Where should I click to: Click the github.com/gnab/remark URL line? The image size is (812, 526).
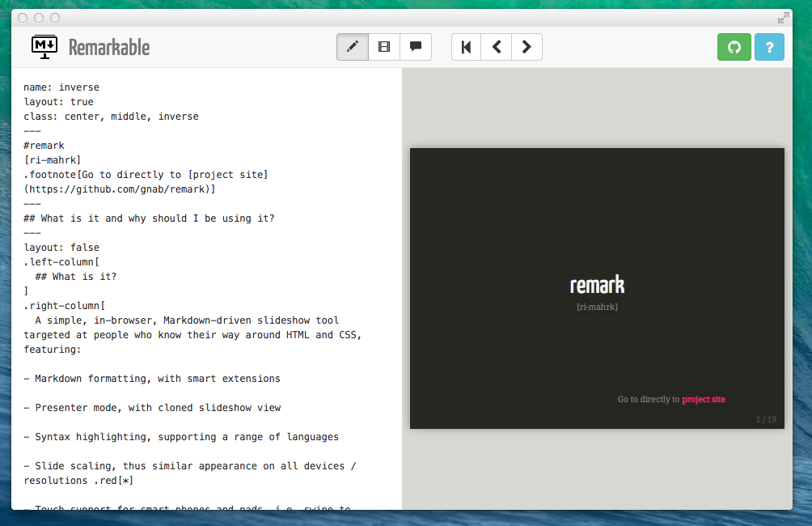pyautogui.click(x=120, y=189)
